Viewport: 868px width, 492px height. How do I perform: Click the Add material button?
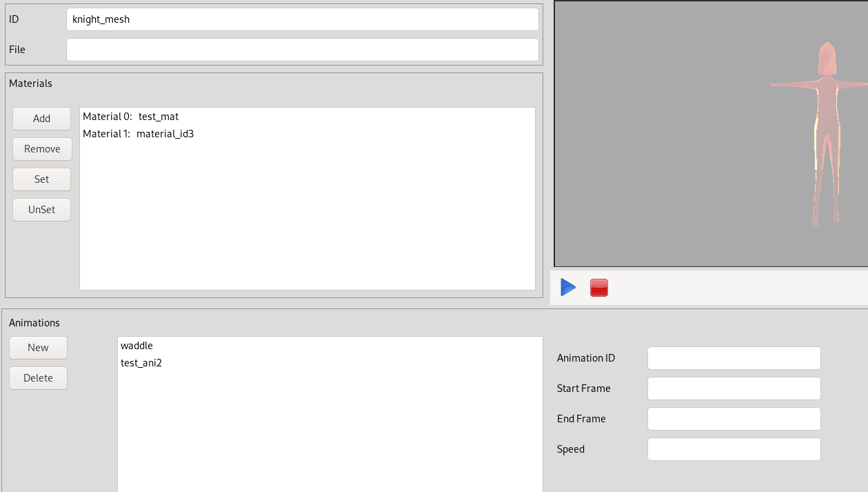[41, 119]
